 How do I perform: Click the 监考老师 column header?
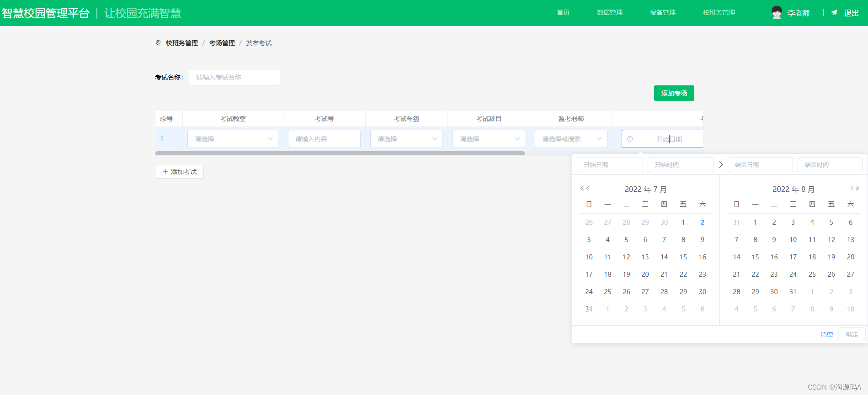[571, 119]
